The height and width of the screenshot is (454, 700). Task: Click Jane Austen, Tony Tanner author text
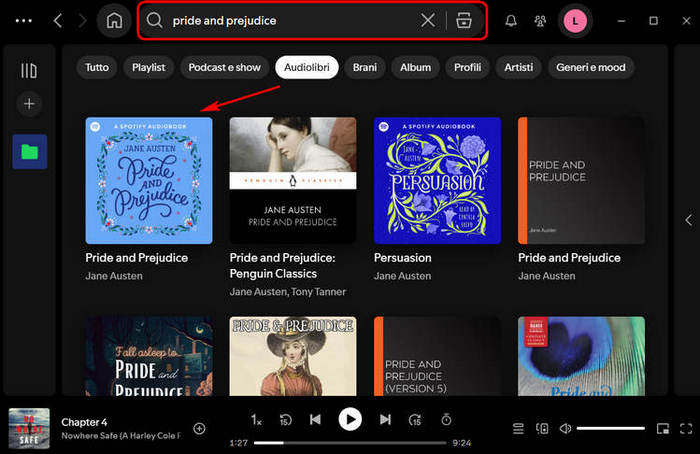click(x=288, y=292)
